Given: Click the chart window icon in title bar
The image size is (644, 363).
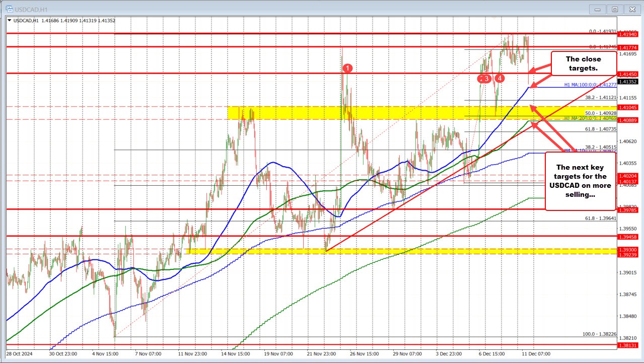Looking at the screenshot, I should [x=11, y=10].
